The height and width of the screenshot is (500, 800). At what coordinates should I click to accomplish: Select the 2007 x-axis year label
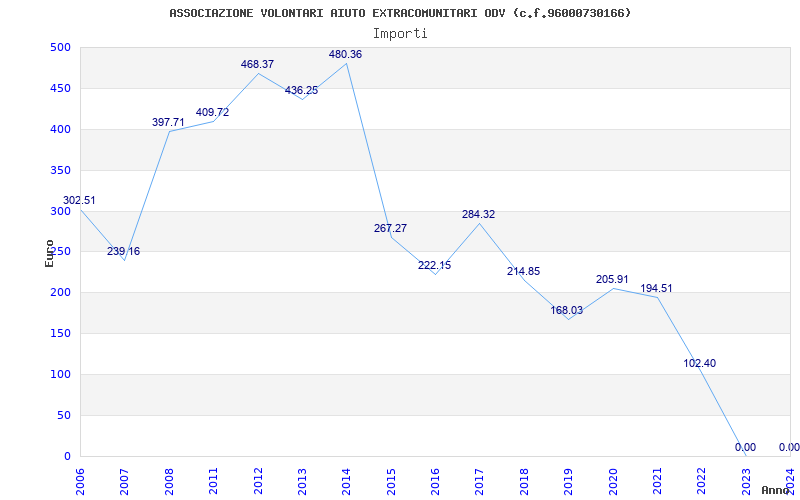[x=125, y=481]
